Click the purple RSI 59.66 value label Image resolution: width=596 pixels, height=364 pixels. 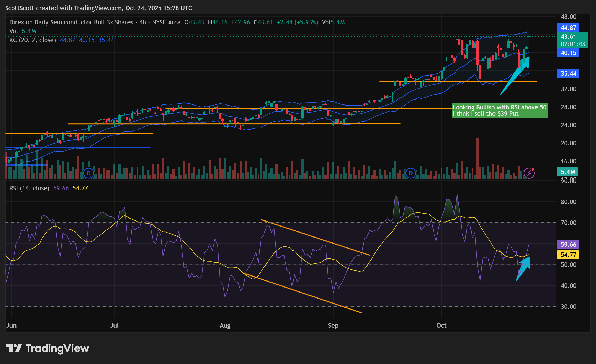click(x=568, y=245)
